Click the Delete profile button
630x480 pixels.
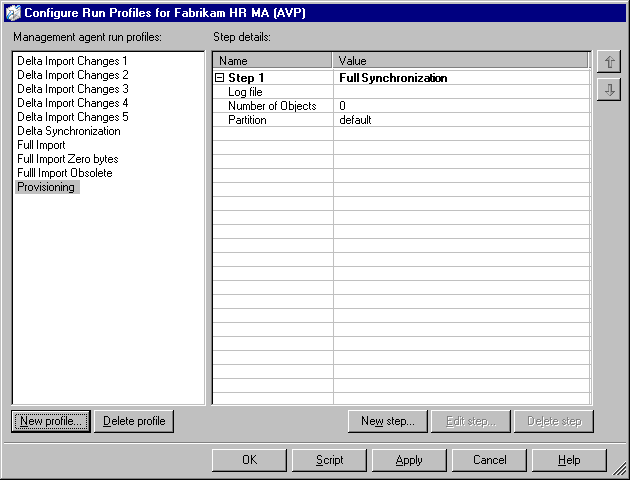coord(134,421)
